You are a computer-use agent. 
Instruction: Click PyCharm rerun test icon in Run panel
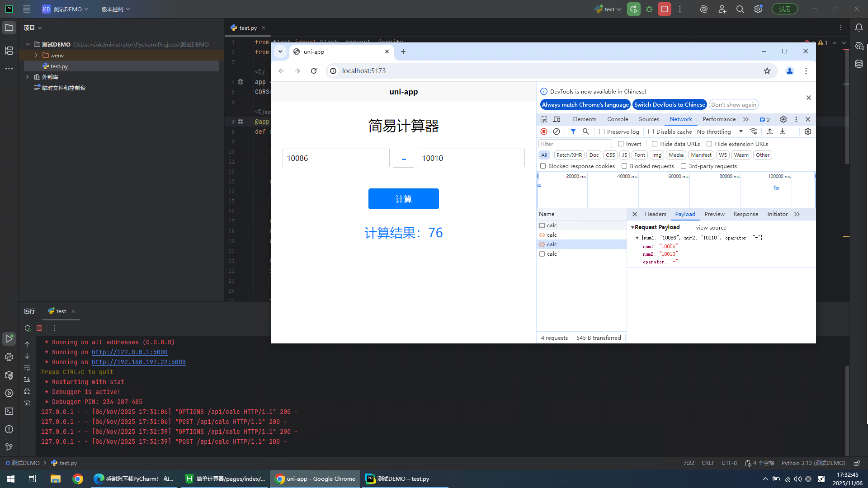tap(28, 328)
